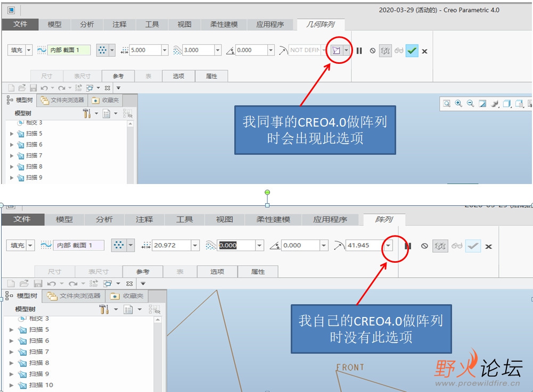Open 填充 pattern type dropdown in lower dashboard
Image resolution: width=533 pixels, height=392 pixels.
click(x=30, y=245)
